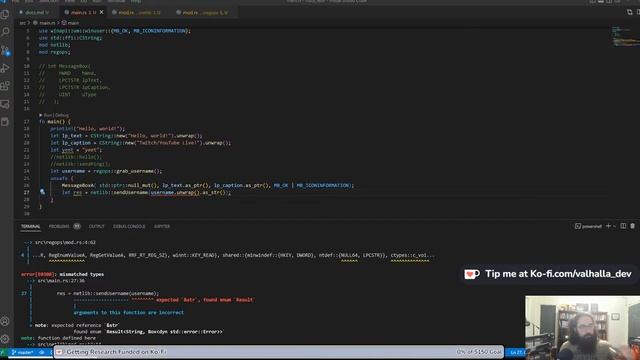Screen dimensions: 640x360
Task: Open the Run and Debug view icon
Action: coord(5,68)
